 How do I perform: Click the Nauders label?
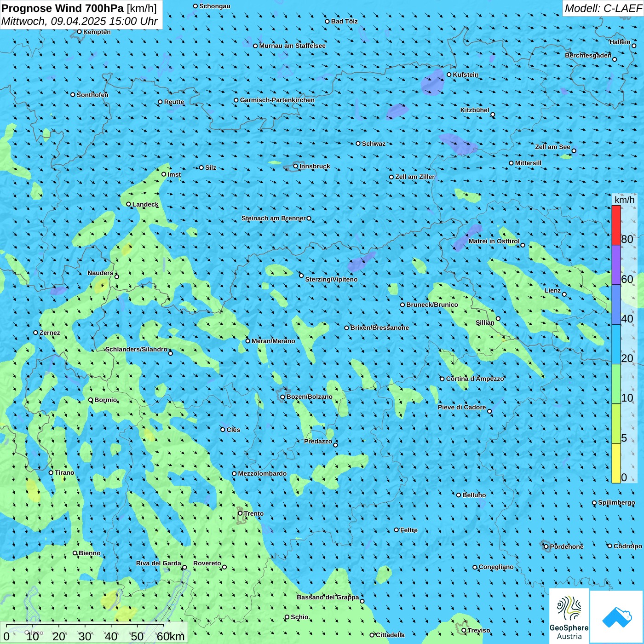point(100,273)
